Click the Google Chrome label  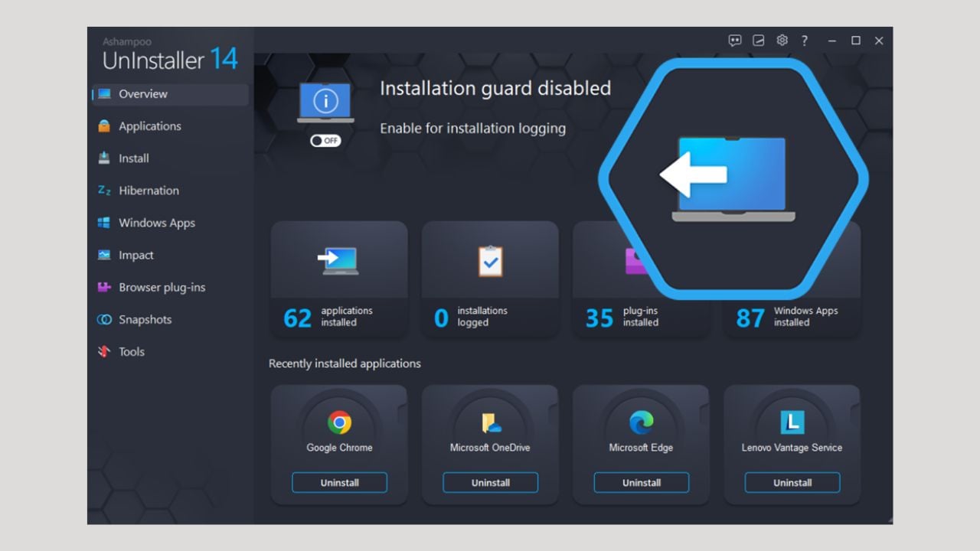[x=339, y=448]
